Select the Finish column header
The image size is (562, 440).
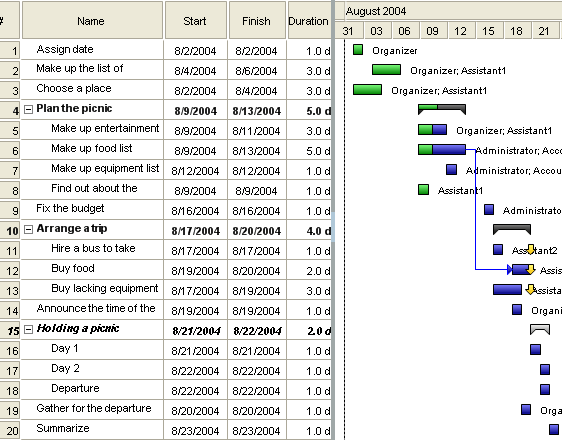click(x=257, y=20)
